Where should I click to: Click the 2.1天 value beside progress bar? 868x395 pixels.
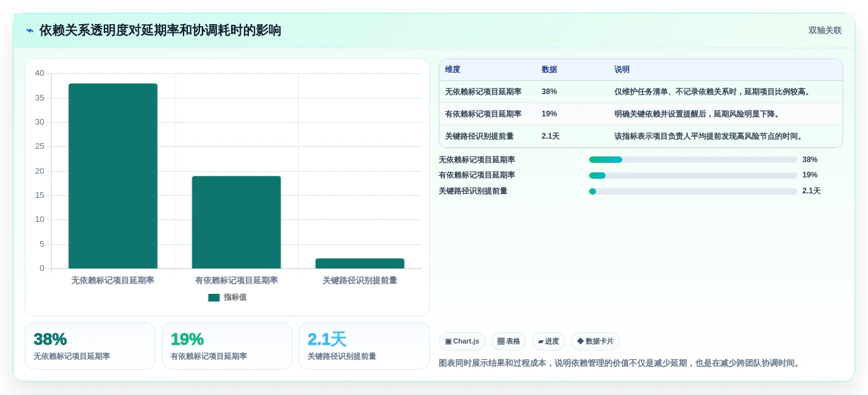[x=811, y=191]
